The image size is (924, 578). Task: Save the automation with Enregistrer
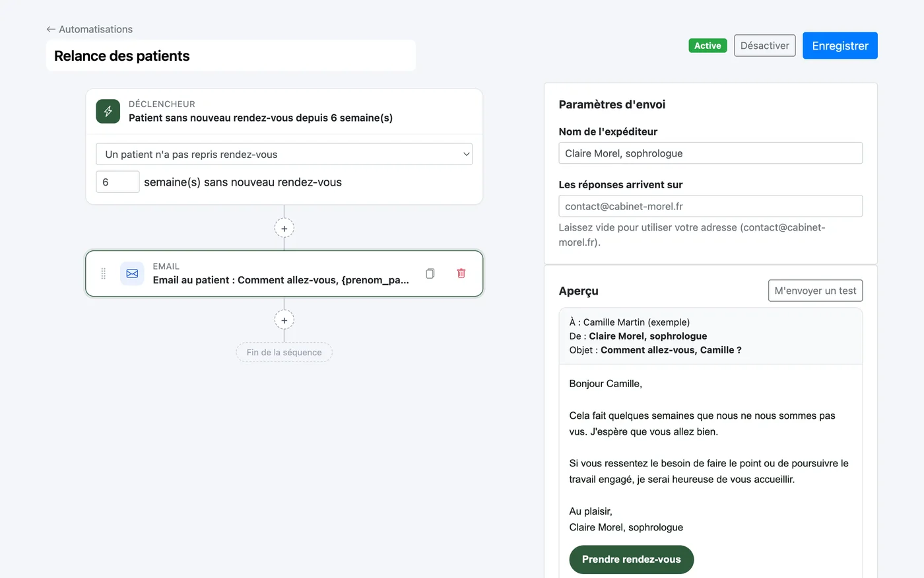pyautogui.click(x=840, y=46)
